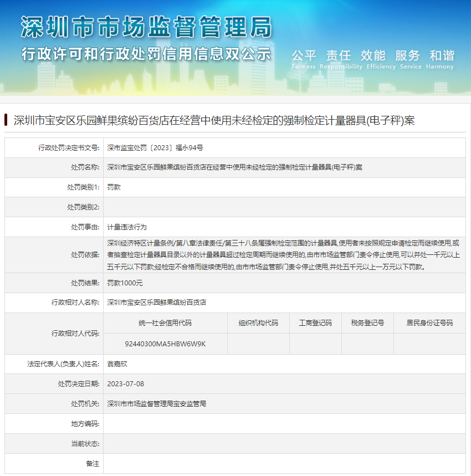
Task: Click the banner slogan 责任 Responsibility
Action: click(341, 59)
